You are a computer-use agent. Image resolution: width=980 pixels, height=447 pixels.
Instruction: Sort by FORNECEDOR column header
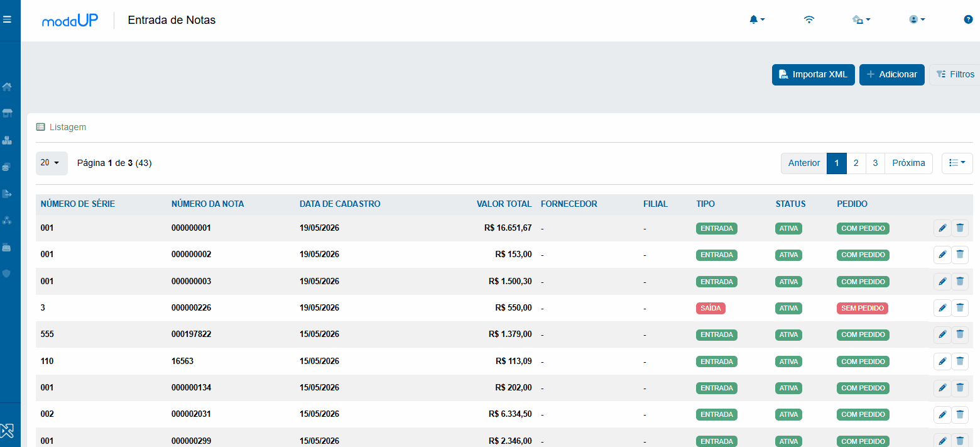click(x=569, y=204)
